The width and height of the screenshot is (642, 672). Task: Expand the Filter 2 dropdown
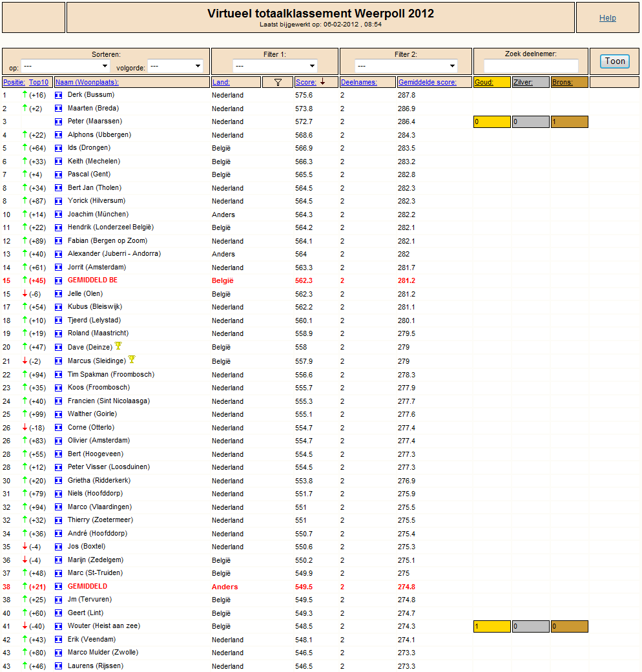click(x=407, y=66)
